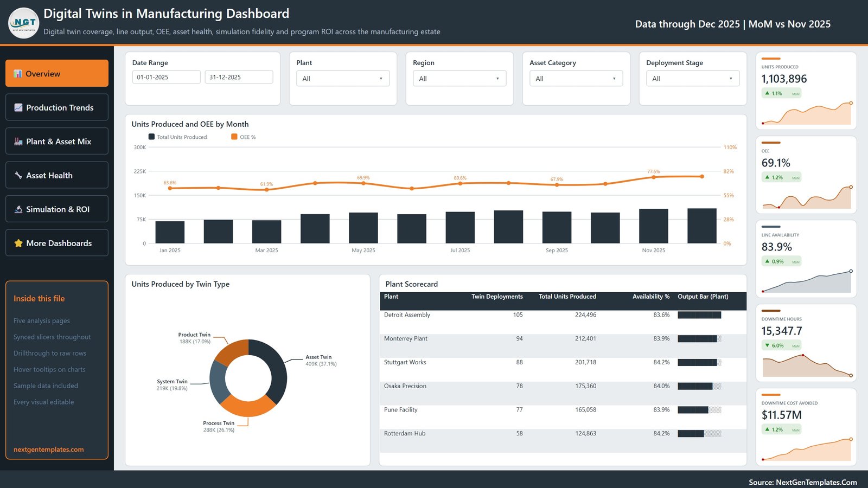Click the NGT logo icon
868x488 pixels.
24,23
